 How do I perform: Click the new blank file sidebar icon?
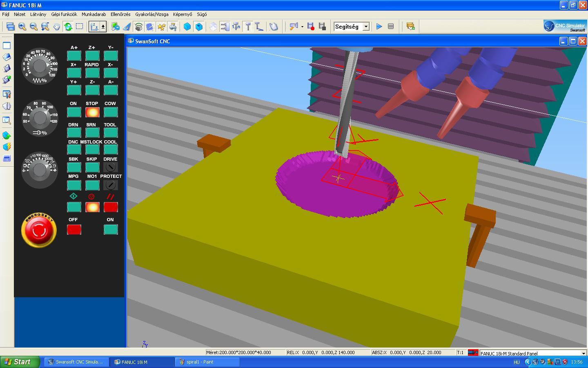7,45
